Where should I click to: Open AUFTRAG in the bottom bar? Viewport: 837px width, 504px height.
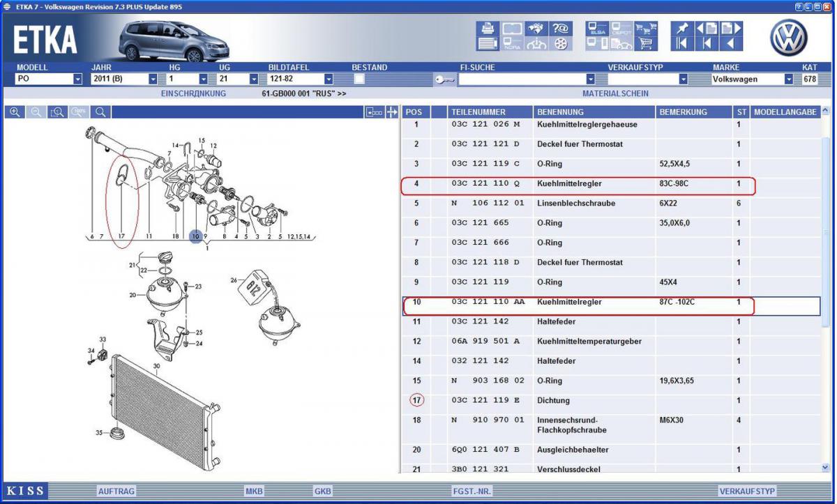pos(116,491)
